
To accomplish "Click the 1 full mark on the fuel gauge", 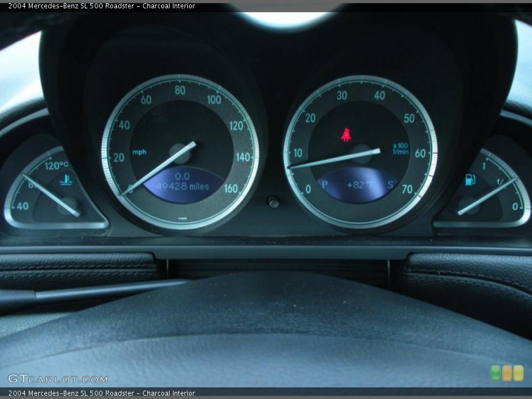I will click(x=484, y=166).
